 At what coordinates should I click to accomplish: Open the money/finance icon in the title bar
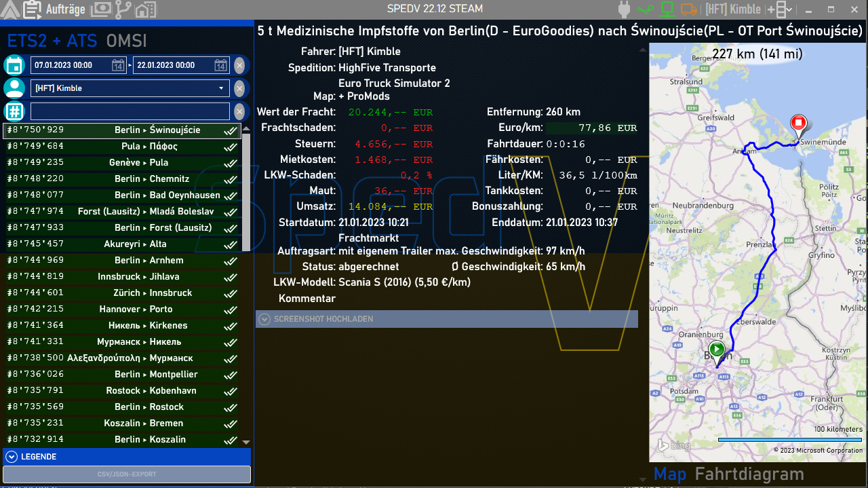(x=101, y=10)
